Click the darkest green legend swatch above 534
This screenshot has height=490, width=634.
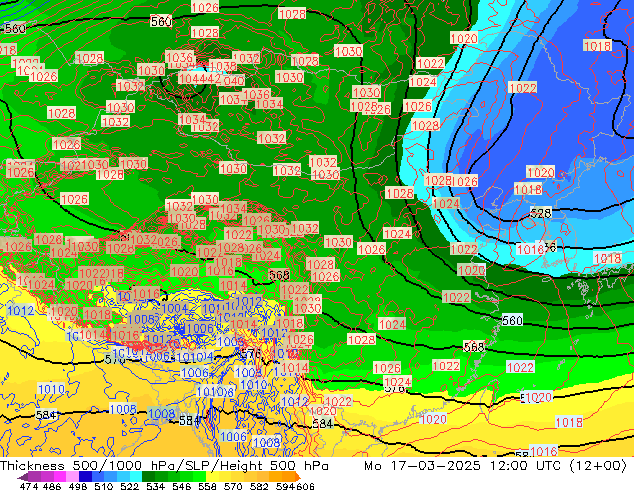(x=148, y=477)
